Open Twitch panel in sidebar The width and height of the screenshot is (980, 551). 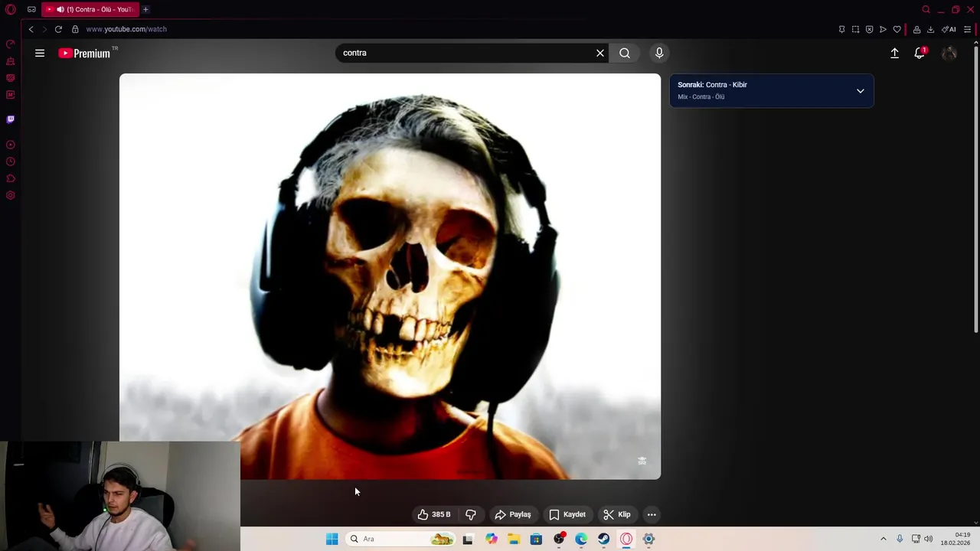(x=11, y=119)
